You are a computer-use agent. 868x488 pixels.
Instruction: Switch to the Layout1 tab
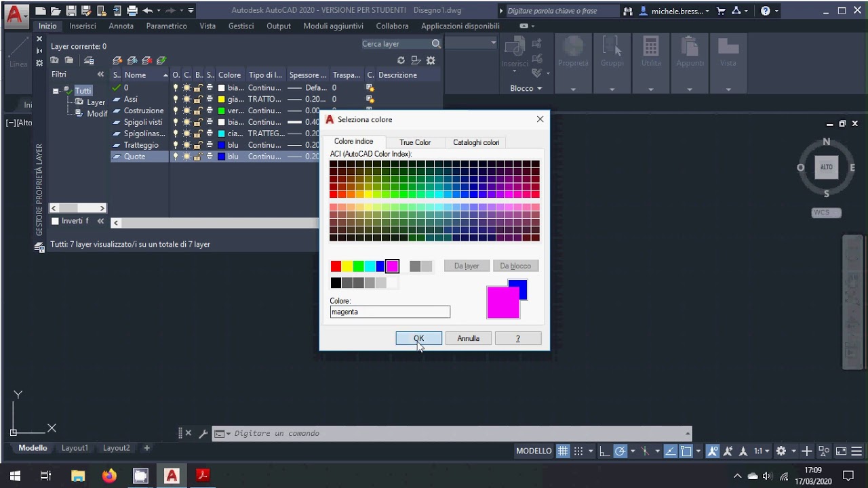point(75,448)
